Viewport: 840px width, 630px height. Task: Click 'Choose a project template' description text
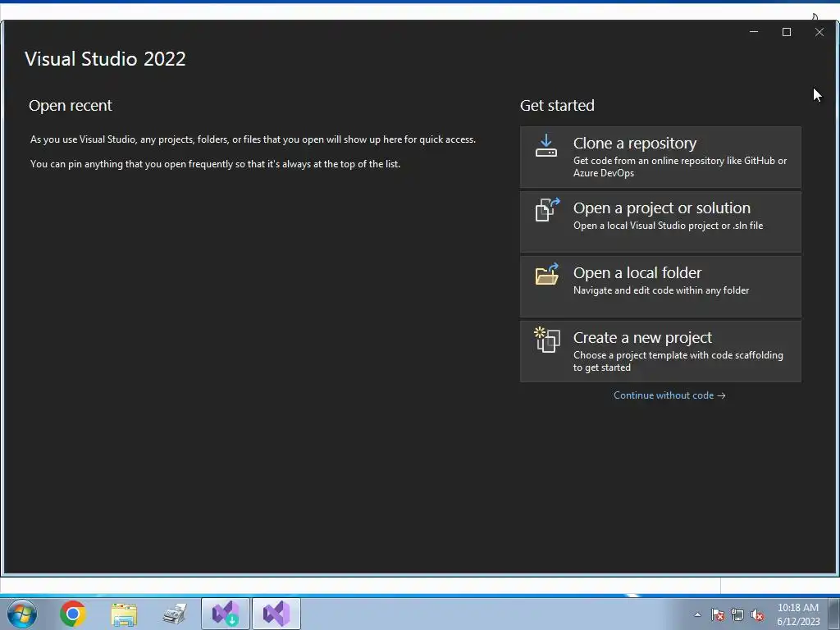click(x=678, y=361)
